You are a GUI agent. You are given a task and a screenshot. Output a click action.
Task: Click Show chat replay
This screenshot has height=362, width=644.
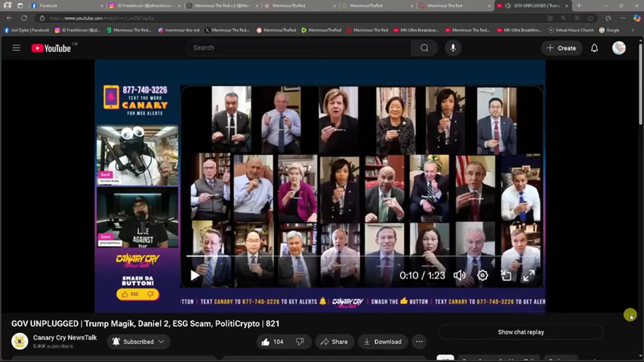[521, 332]
